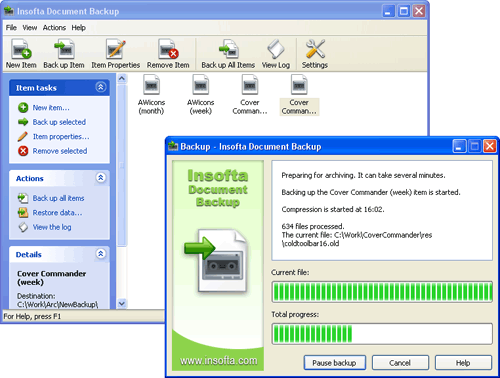
Task: Click the app icon in the Backup dialog title bar
Action: (x=173, y=146)
